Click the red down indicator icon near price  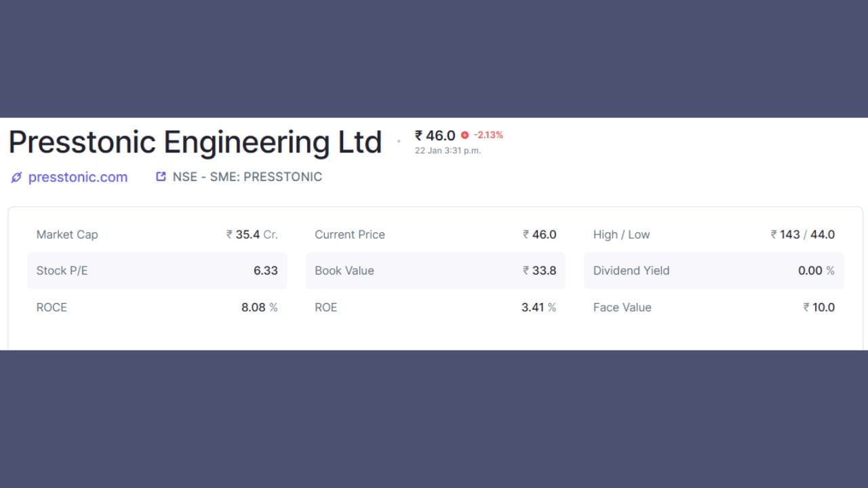[x=465, y=135]
